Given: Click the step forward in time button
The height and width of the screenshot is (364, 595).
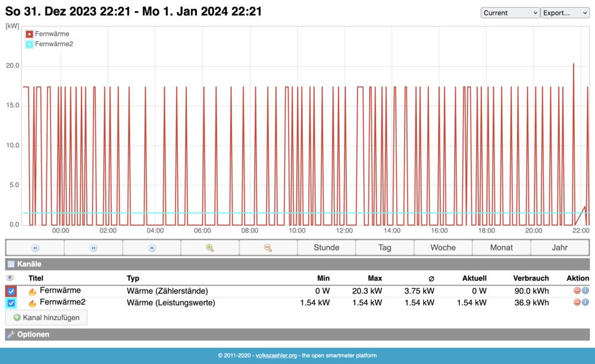Looking at the screenshot, I should pos(93,247).
